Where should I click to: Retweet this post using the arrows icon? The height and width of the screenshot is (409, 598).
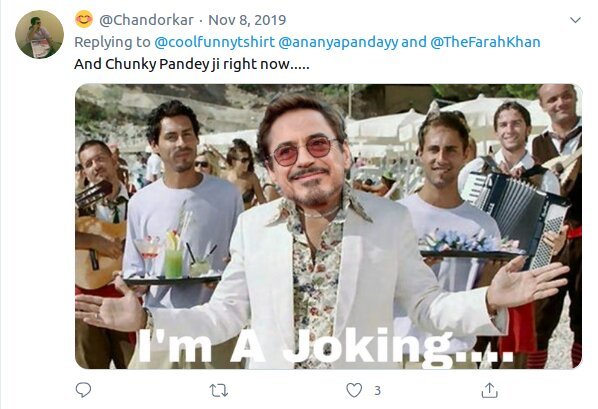point(219,390)
